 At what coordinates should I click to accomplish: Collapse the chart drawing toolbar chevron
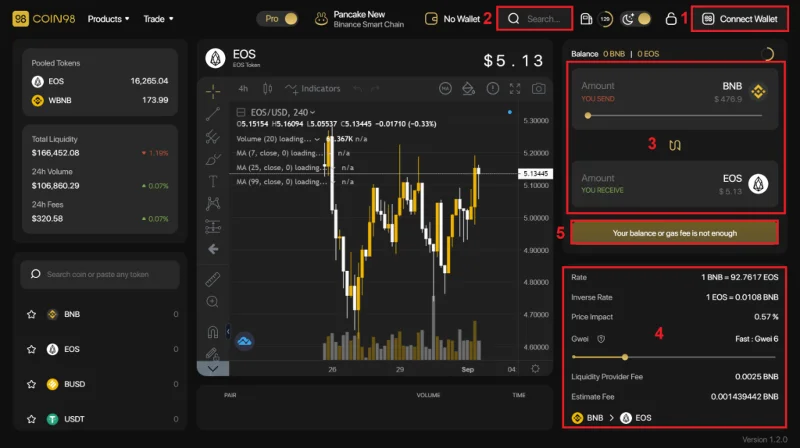[x=213, y=368]
